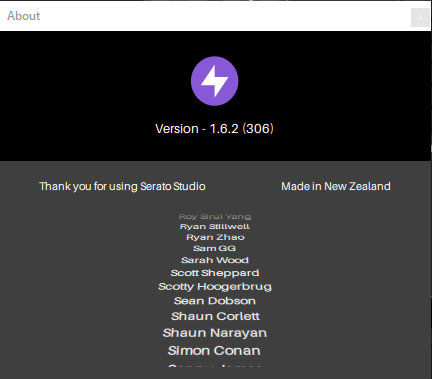The width and height of the screenshot is (432, 379).
Task: Click 'Thank you for using Serato Studio'
Action: click(122, 186)
